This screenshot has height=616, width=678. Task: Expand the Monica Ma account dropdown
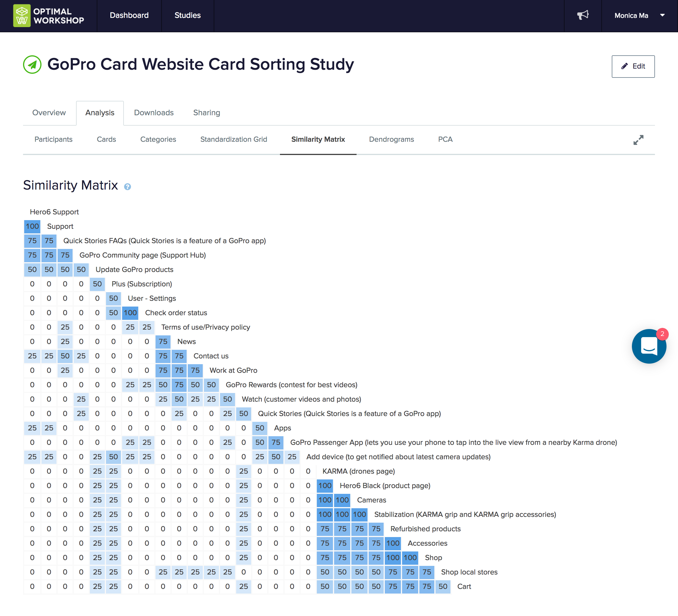point(639,16)
